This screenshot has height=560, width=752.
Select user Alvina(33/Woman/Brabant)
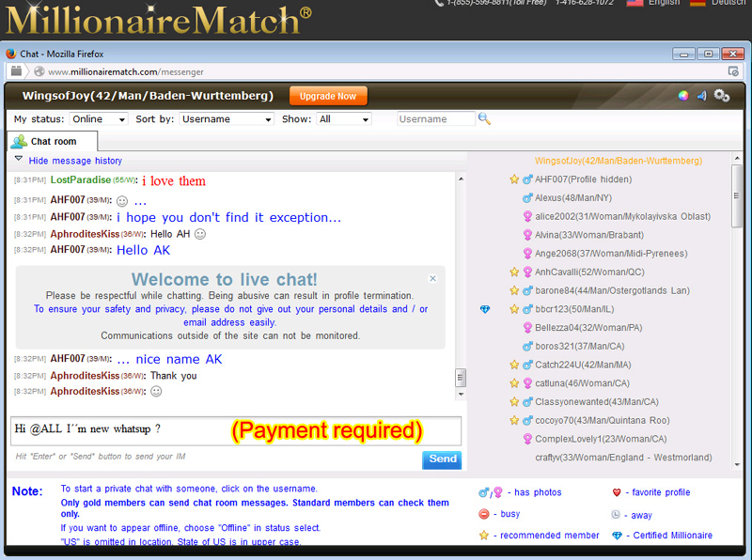[x=589, y=235]
